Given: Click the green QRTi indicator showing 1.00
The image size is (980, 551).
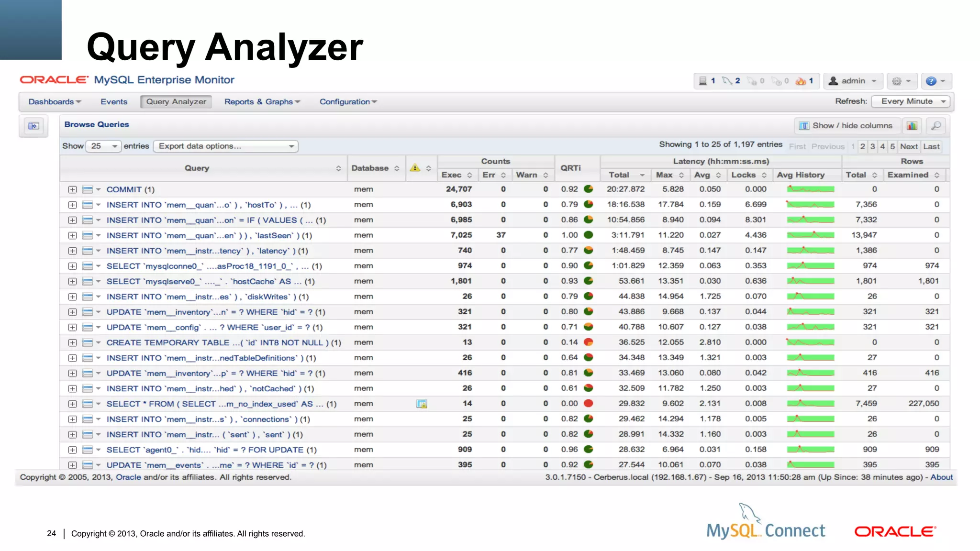Looking at the screenshot, I should coord(589,235).
